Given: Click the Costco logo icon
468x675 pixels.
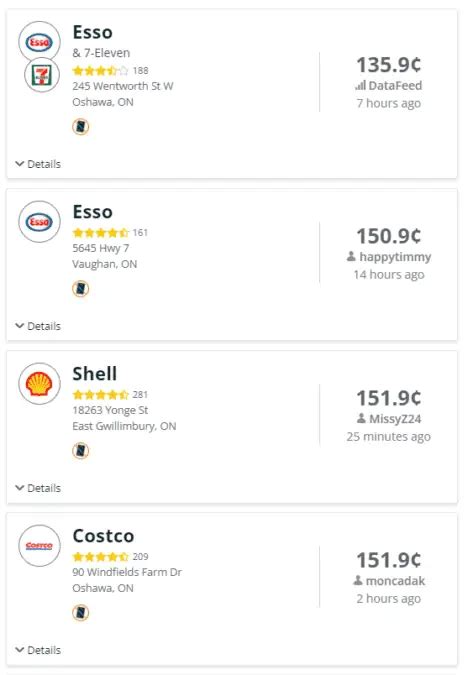Looking at the screenshot, I should tap(39, 546).
